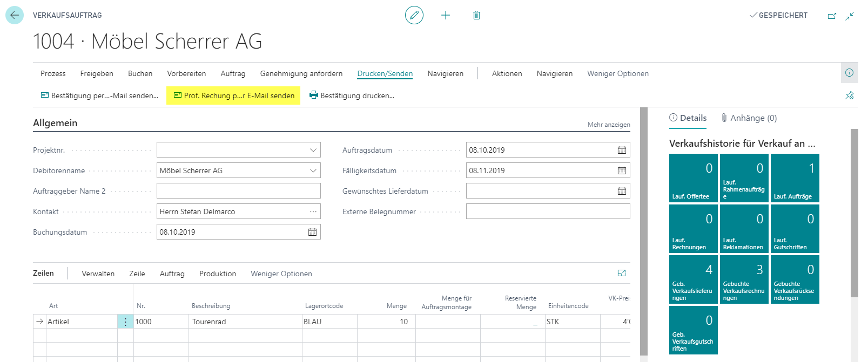Open Produktion menu in Zeilen
Viewport: 868px width, 362px height.
[x=218, y=274]
